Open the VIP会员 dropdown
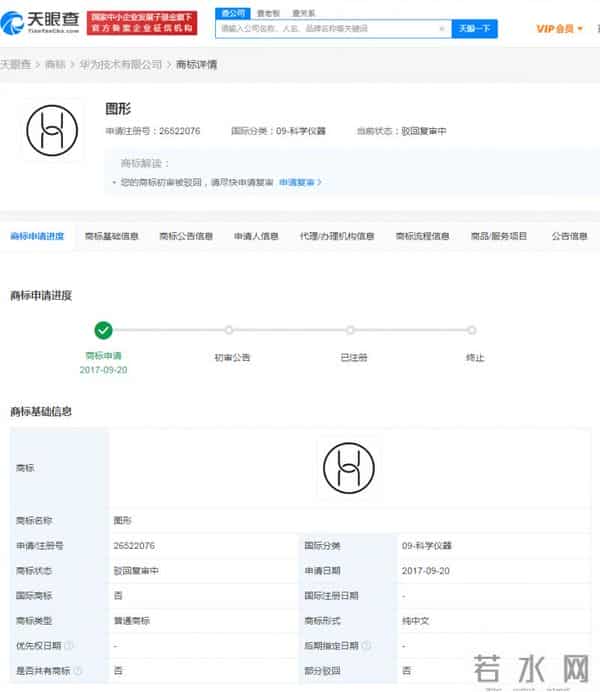Viewport: 600px width, 692px height. [559, 29]
